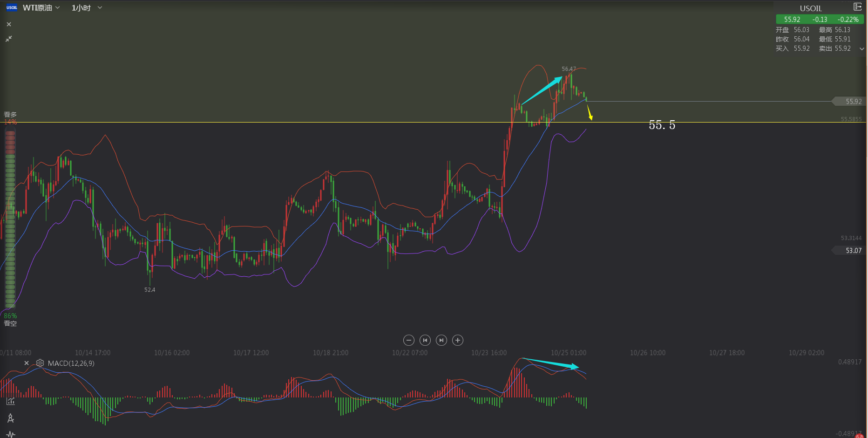Jump to latest bars with skip-forward button
The height and width of the screenshot is (438, 868).
coord(441,340)
